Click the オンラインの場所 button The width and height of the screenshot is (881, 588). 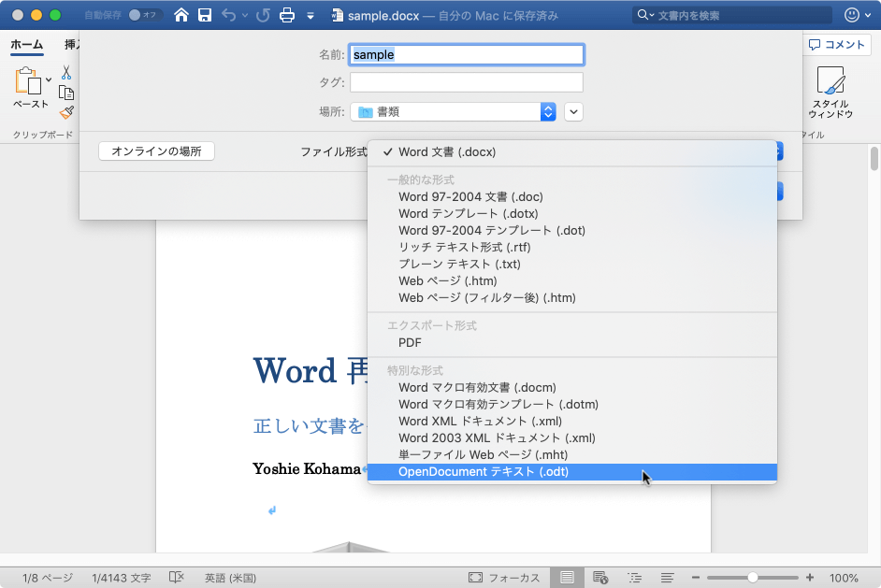pos(156,151)
